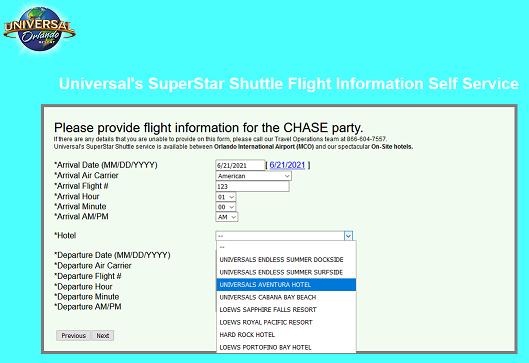Click the '*Departure AM/PM' label
The height and width of the screenshot is (363, 529).
pos(88,307)
